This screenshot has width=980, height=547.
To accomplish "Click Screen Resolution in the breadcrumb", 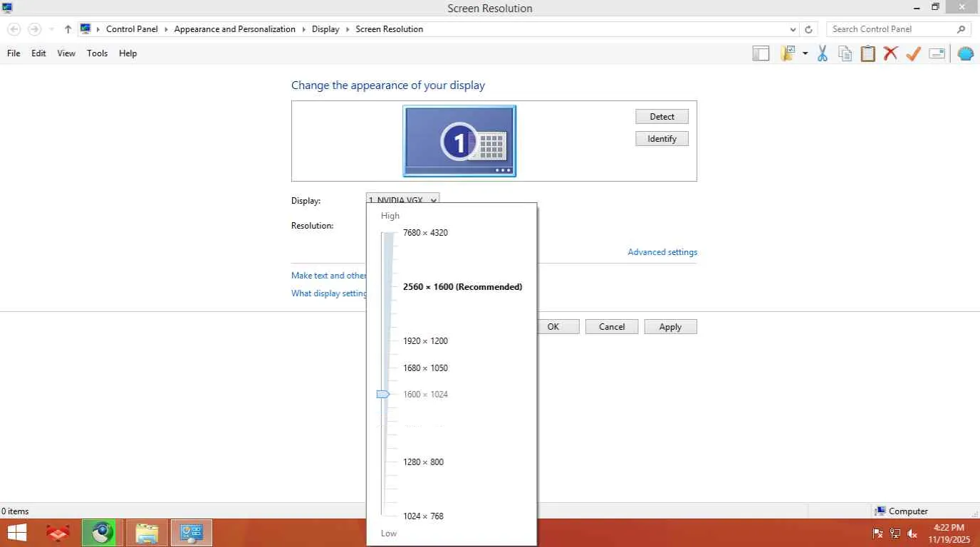I will pyautogui.click(x=389, y=29).
